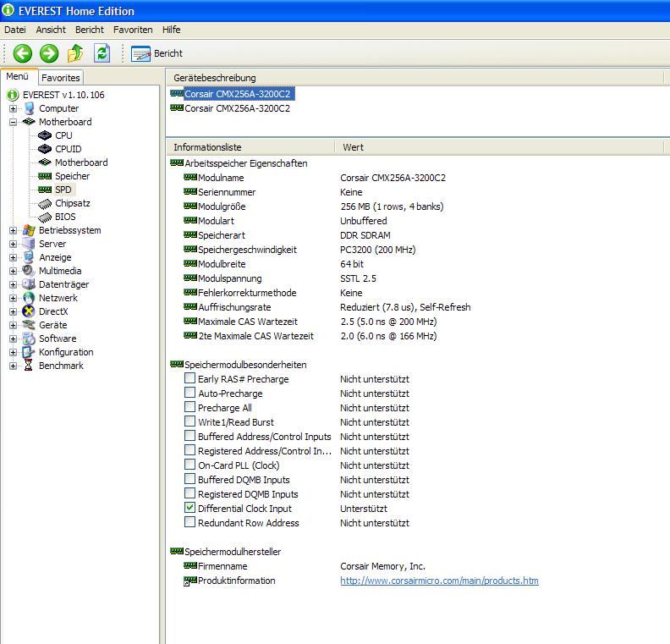Click the EVEREST v1.10.106 root icon
This screenshot has height=644, width=670.
pyautogui.click(x=13, y=95)
